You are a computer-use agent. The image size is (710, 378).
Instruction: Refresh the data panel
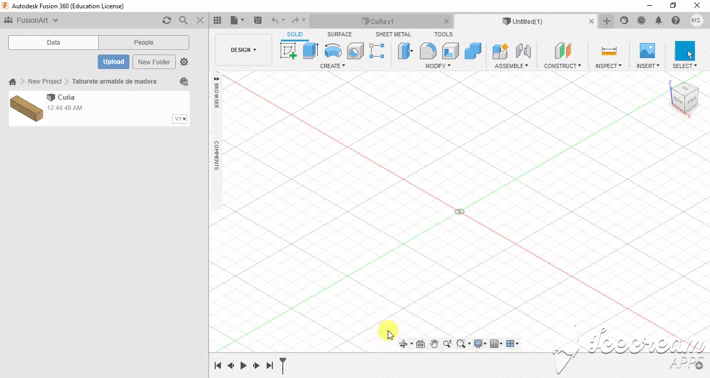click(167, 20)
